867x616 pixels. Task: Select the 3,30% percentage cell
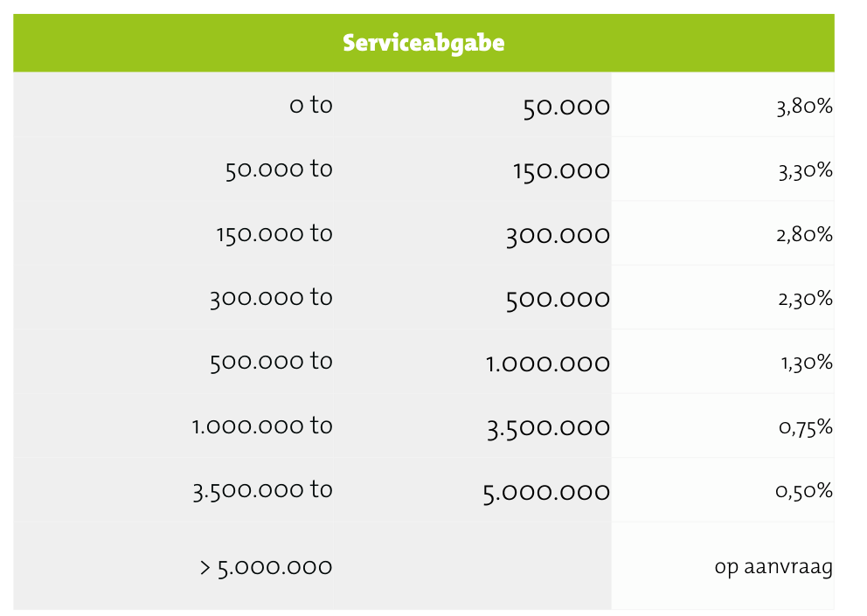click(x=804, y=170)
